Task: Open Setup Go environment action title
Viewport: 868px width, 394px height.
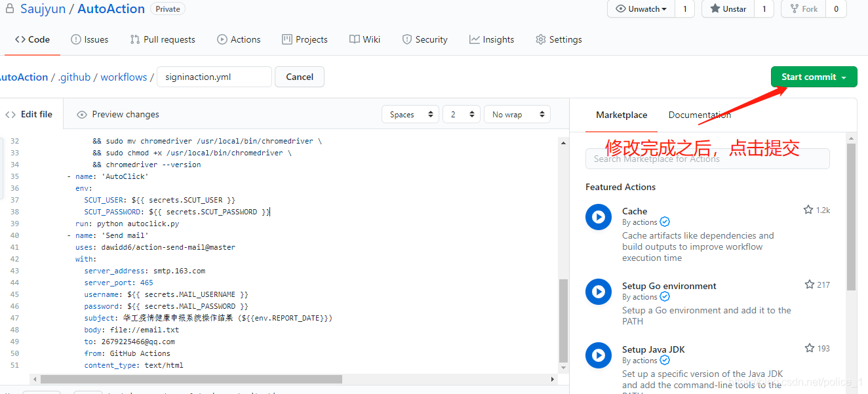Action: click(x=669, y=286)
